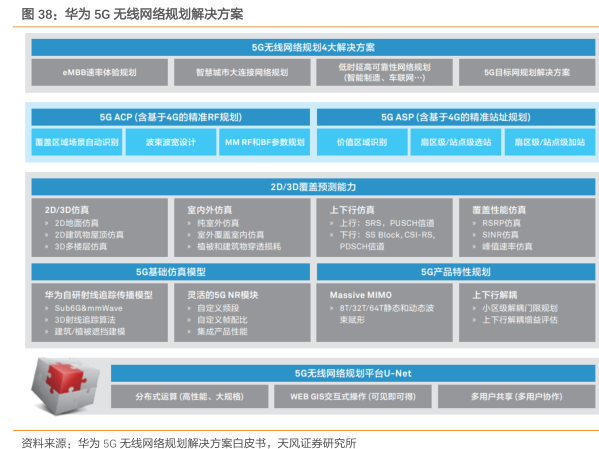Click the 'WEB GIS交互式操作' box
The width and height of the screenshot is (599, 449).
[x=353, y=396]
